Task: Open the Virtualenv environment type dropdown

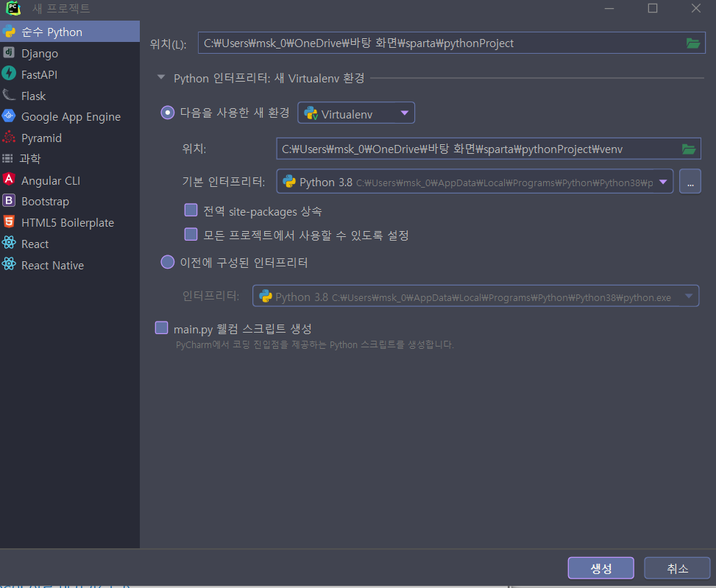Action: [x=356, y=113]
